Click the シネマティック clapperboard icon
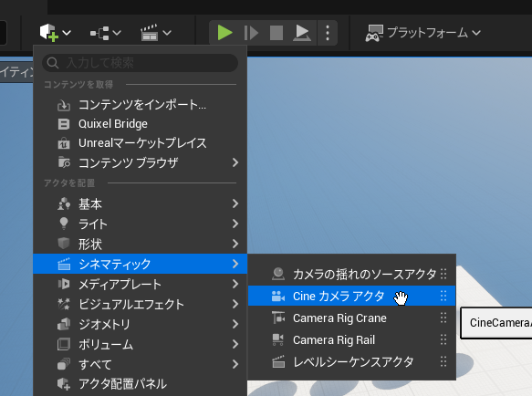Viewport: 532px width, 396px height. [64, 264]
